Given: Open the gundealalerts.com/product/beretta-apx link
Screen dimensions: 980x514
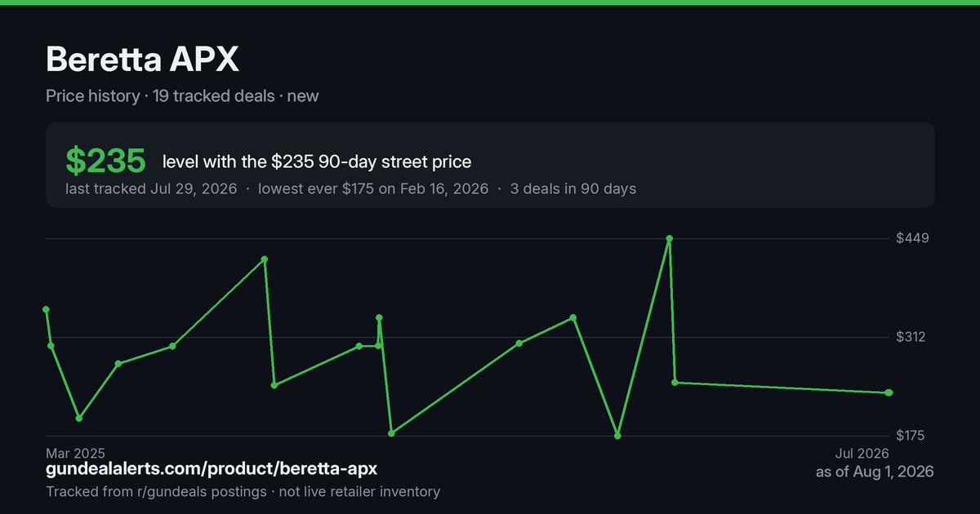Looking at the screenshot, I should [x=212, y=469].
